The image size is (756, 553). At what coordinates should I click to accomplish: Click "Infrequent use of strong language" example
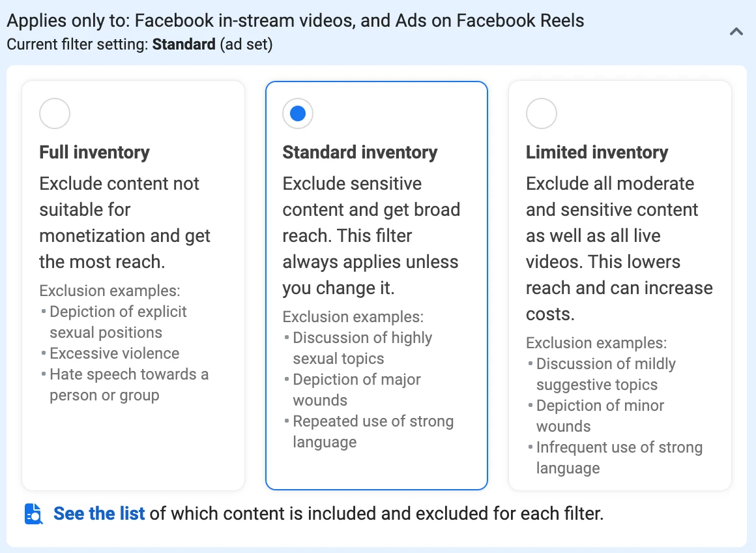[618, 457]
